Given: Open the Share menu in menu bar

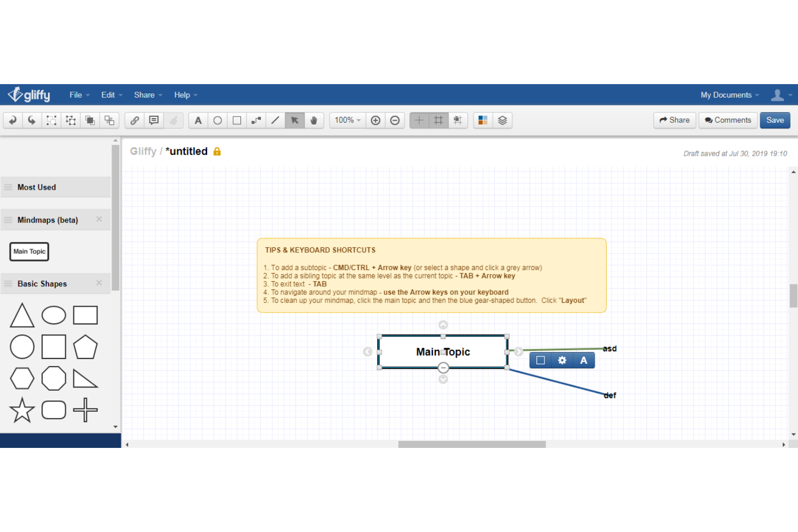Looking at the screenshot, I should click(x=148, y=95).
